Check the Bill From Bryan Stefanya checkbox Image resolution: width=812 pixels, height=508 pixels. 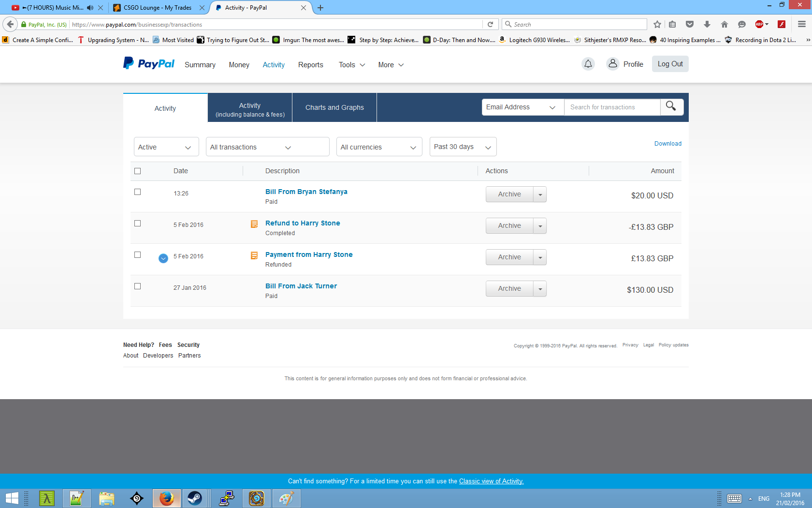tap(138, 192)
